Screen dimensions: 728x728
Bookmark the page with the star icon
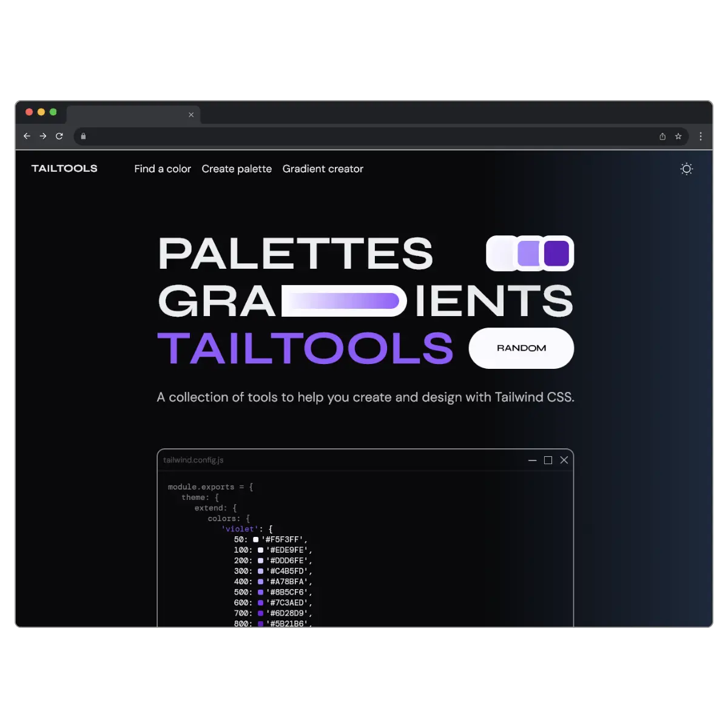click(678, 136)
